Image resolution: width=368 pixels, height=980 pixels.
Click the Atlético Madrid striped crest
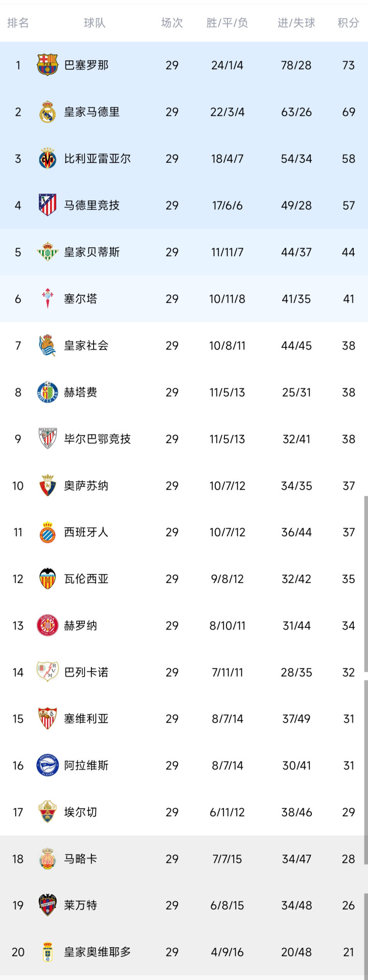pos(48,205)
